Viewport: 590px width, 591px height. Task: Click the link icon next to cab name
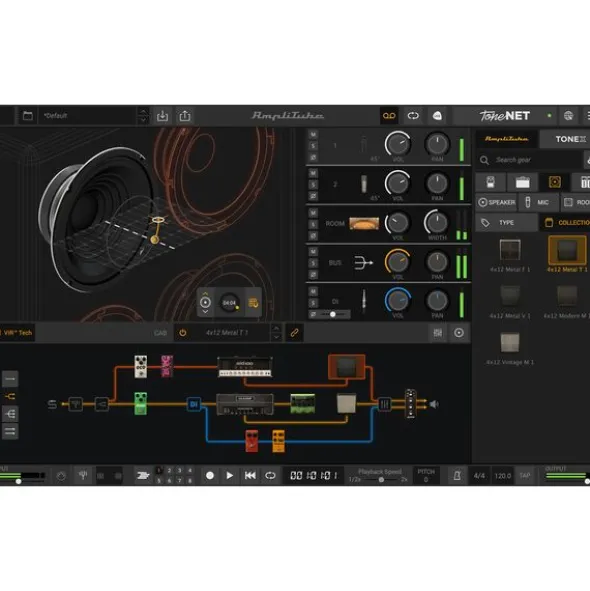(x=294, y=333)
